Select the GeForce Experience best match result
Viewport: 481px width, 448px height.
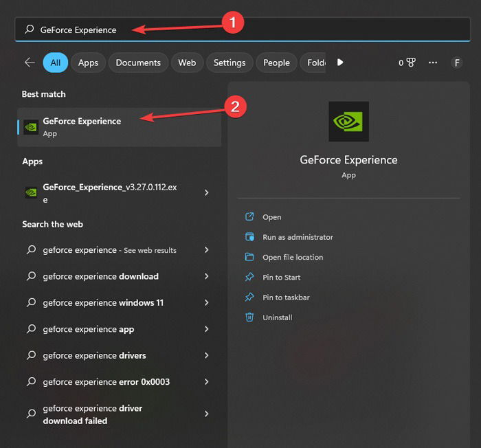(x=120, y=127)
